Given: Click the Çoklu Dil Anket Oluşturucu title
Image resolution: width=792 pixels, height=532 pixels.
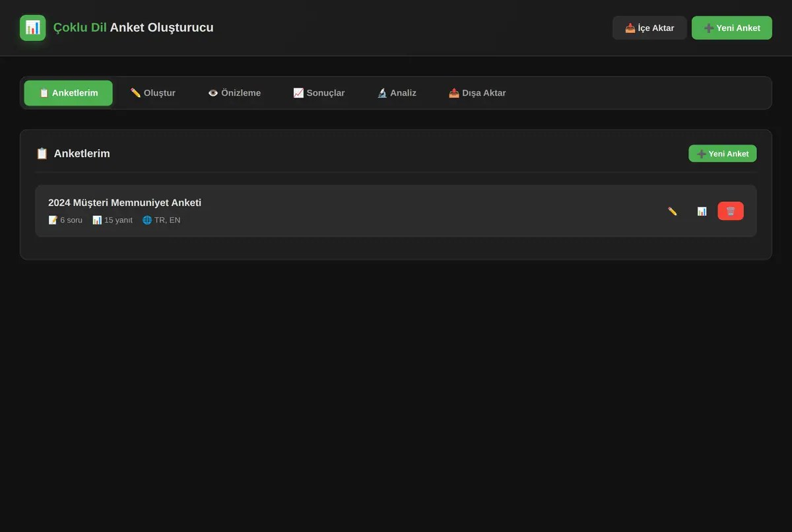Looking at the screenshot, I should 133,28.
